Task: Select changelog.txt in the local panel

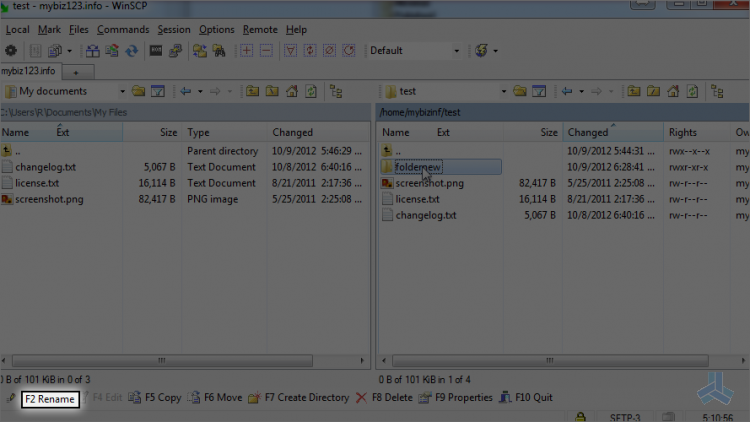Action: click(x=45, y=167)
